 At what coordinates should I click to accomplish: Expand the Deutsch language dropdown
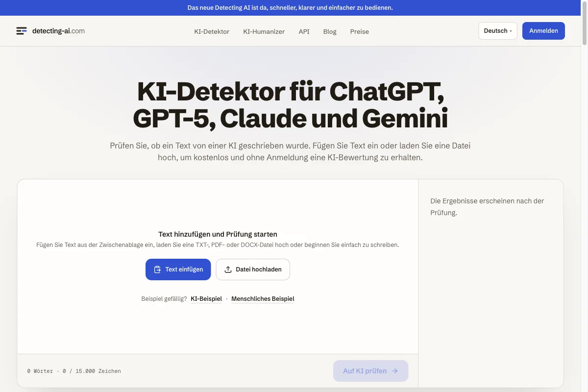(x=498, y=31)
